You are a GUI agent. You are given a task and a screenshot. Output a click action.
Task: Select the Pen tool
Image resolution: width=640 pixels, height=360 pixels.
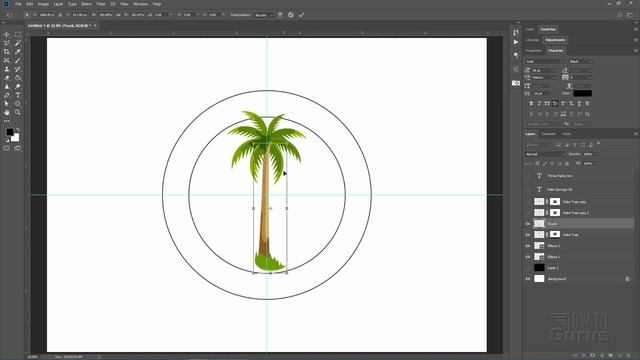(7, 95)
